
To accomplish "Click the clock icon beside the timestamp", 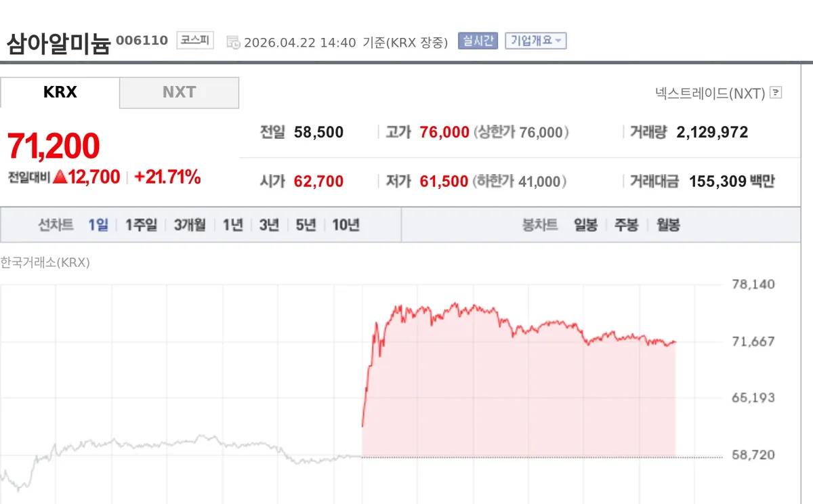I will (x=233, y=42).
